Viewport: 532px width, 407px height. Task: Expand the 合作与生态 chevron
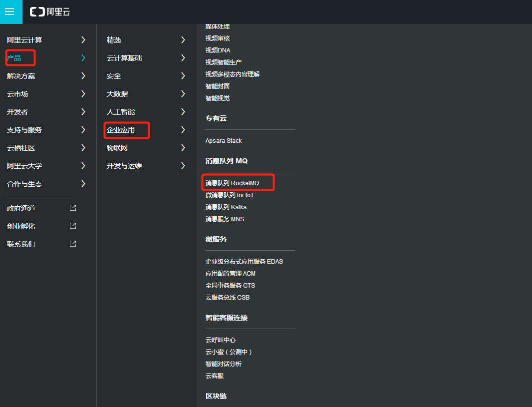click(x=83, y=184)
